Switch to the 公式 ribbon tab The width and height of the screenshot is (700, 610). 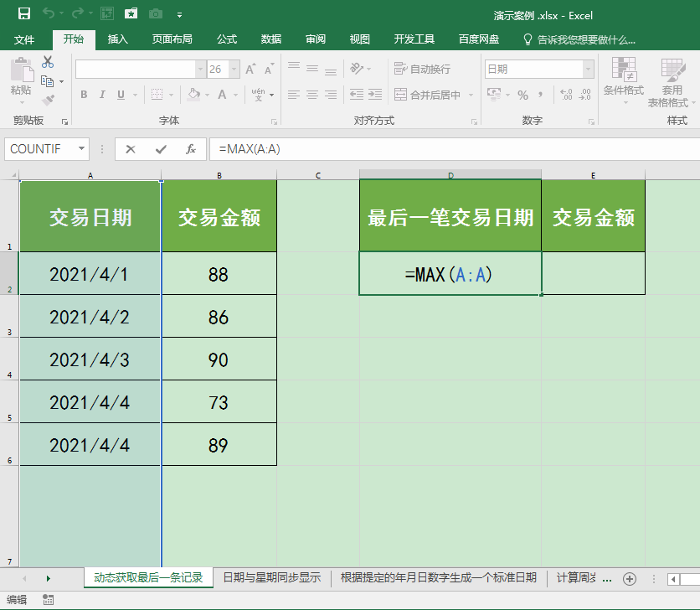tap(227, 39)
